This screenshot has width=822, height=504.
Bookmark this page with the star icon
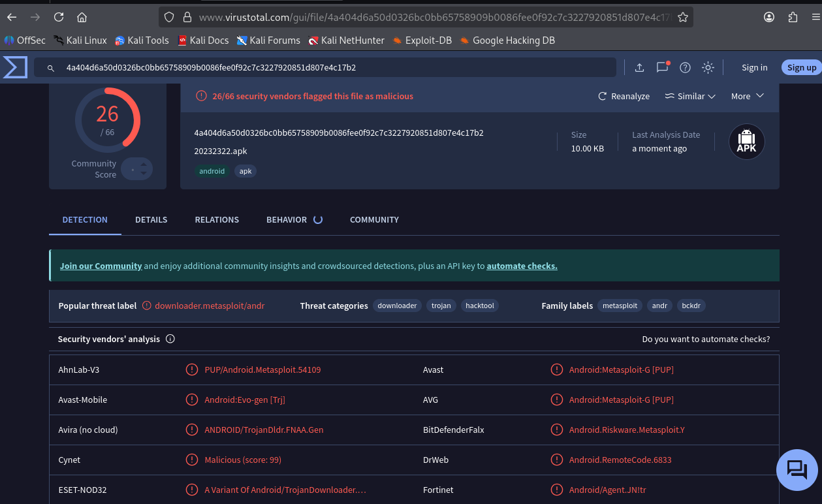point(683,17)
